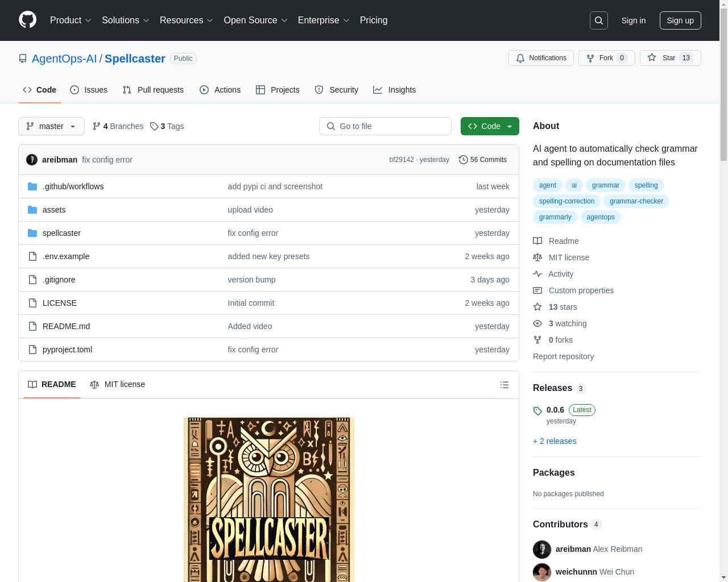Click the scale icon beside MIT license in About
This screenshot has width=728, height=582.
click(x=537, y=257)
